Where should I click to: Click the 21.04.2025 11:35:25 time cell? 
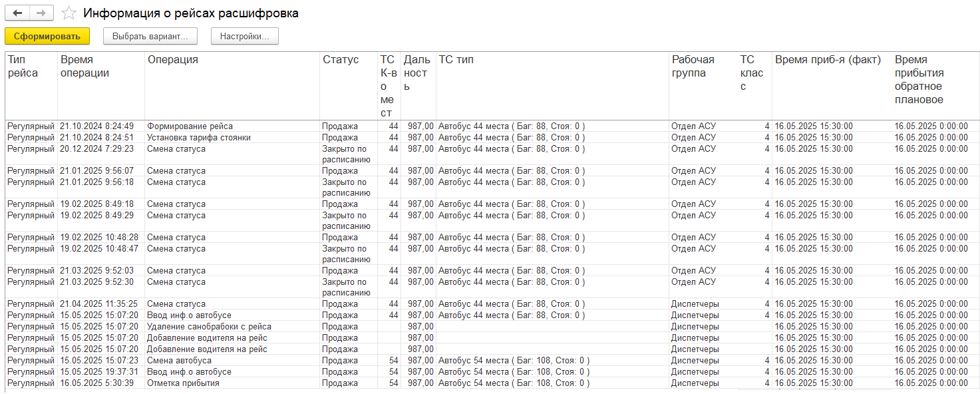pyautogui.click(x=98, y=304)
